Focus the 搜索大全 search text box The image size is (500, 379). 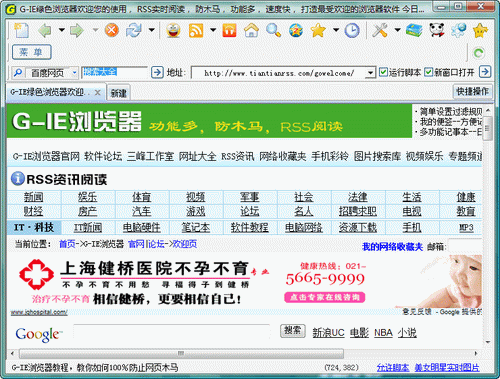[114, 72]
